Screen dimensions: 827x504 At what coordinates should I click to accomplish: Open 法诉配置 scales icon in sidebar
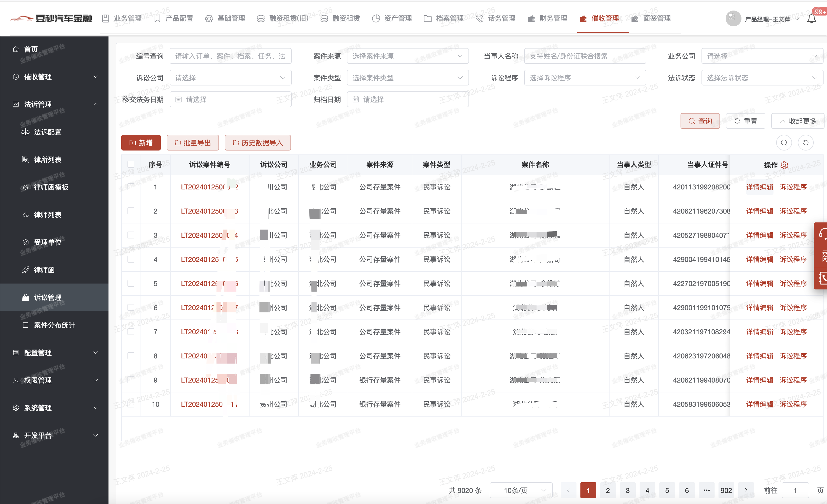point(25,132)
